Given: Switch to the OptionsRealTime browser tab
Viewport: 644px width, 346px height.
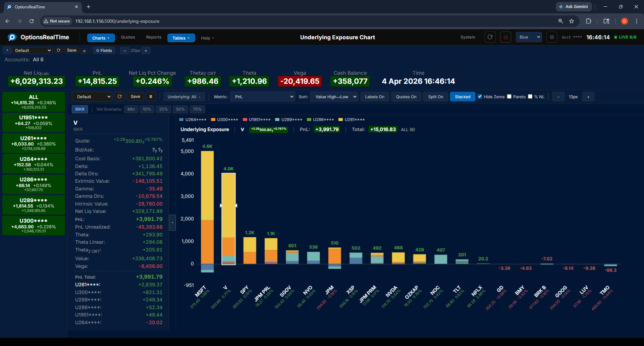Looking at the screenshot, I should (42, 7).
